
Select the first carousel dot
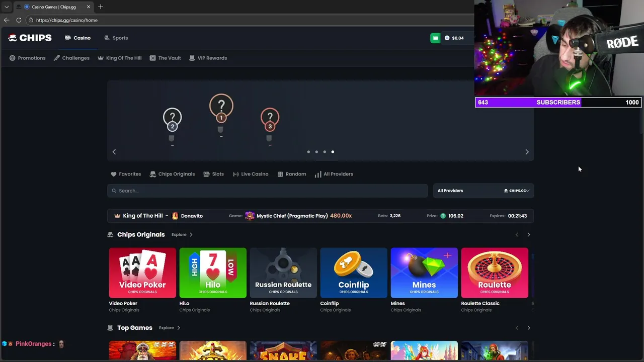click(308, 152)
